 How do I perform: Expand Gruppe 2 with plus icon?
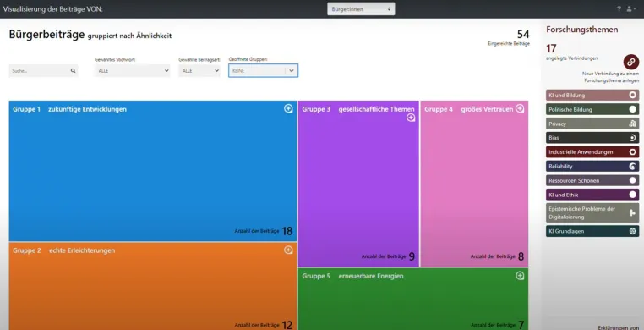coord(288,250)
